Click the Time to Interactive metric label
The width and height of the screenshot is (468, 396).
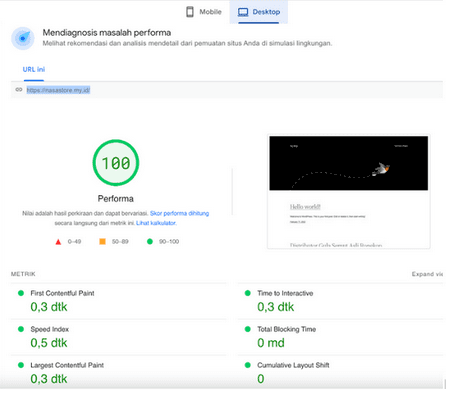pyautogui.click(x=285, y=293)
